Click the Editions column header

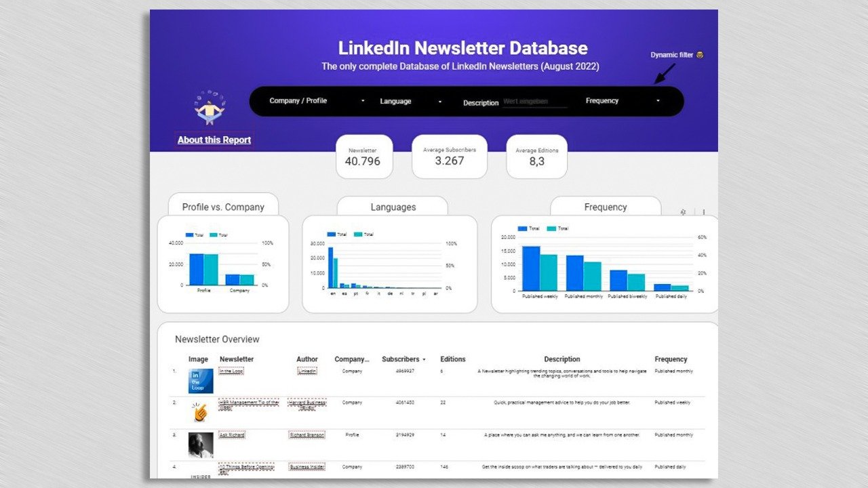point(453,359)
